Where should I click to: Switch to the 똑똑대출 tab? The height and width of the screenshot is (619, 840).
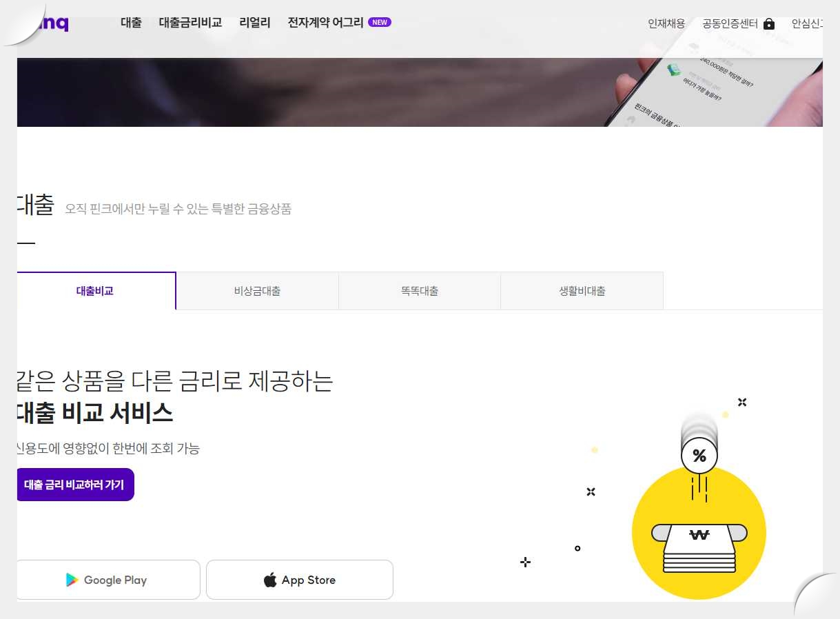pyautogui.click(x=419, y=290)
